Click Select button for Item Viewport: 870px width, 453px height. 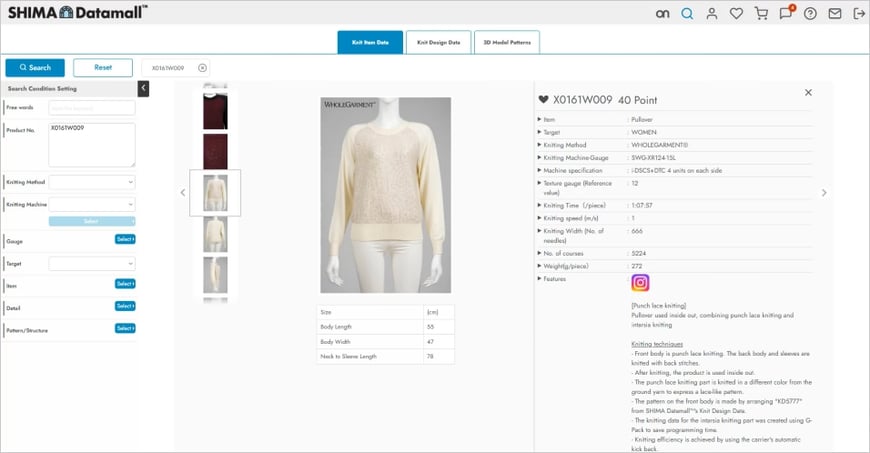[x=125, y=284]
